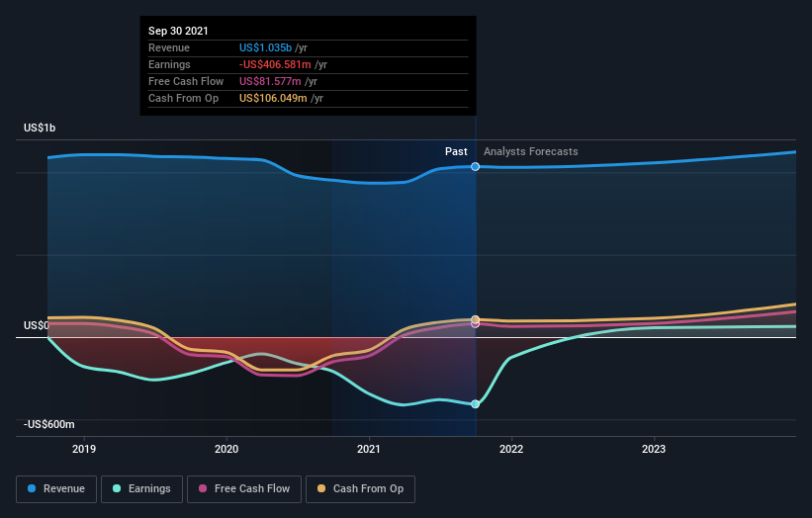812x518 pixels.
Task: Toggle the Revenue legend button
Action: [x=56, y=489]
